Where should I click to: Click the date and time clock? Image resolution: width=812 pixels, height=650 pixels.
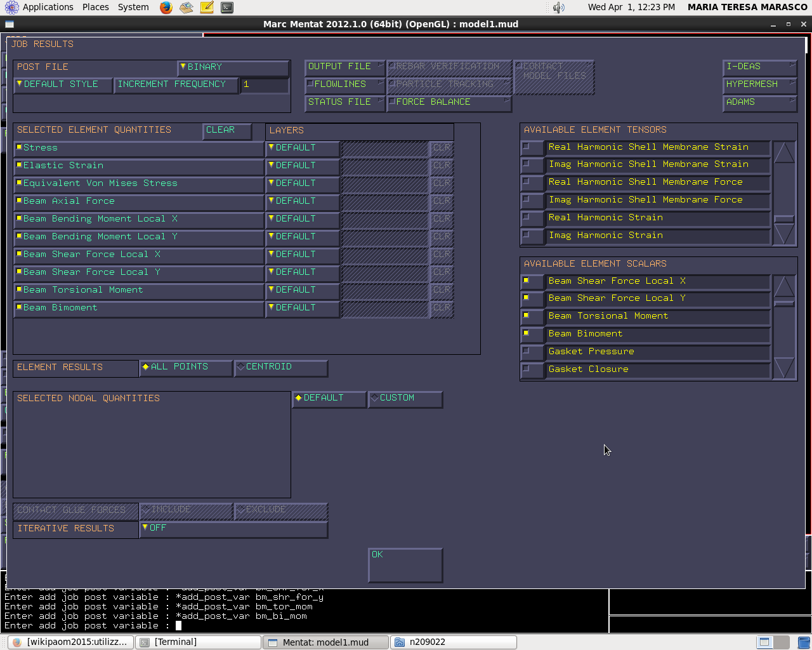pos(631,8)
